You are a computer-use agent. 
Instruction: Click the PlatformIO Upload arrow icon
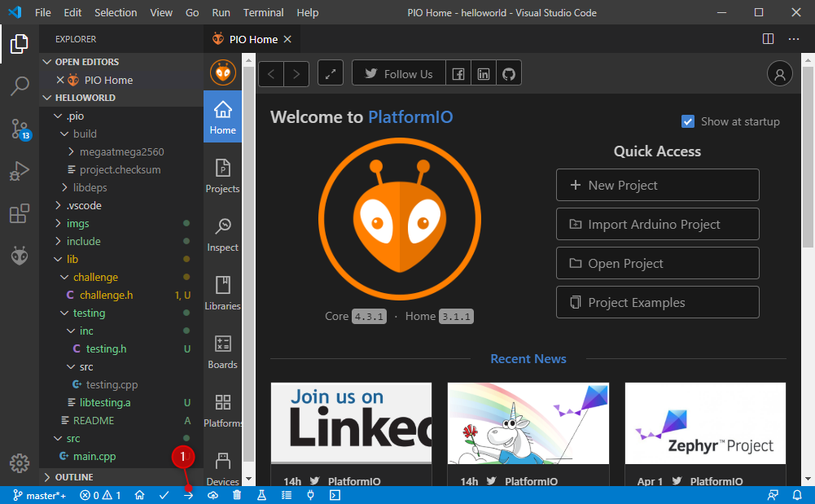click(x=188, y=495)
